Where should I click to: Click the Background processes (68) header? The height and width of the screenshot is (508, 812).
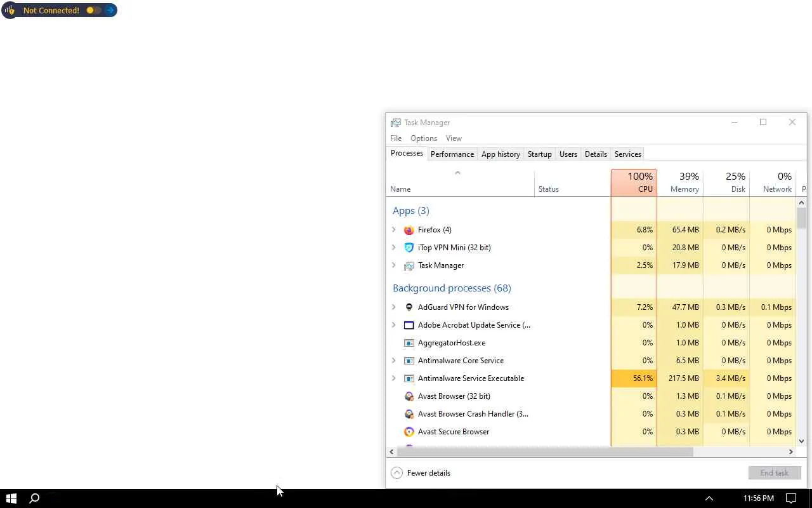pyautogui.click(x=452, y=288)
